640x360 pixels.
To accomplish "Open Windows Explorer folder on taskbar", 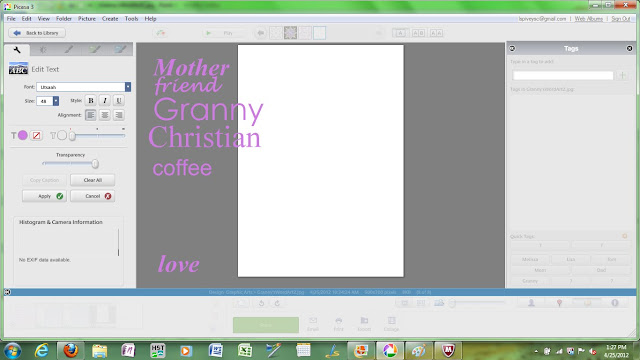I will point(99,351).
